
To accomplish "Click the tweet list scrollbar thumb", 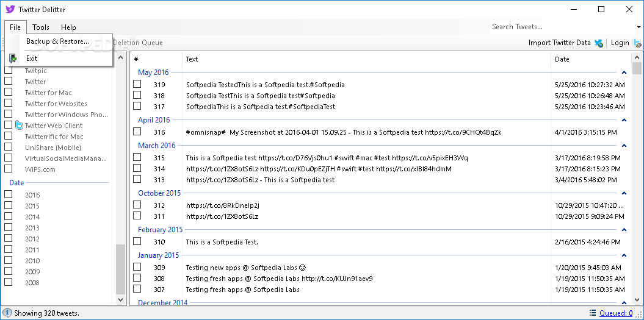I will point(637,68).
